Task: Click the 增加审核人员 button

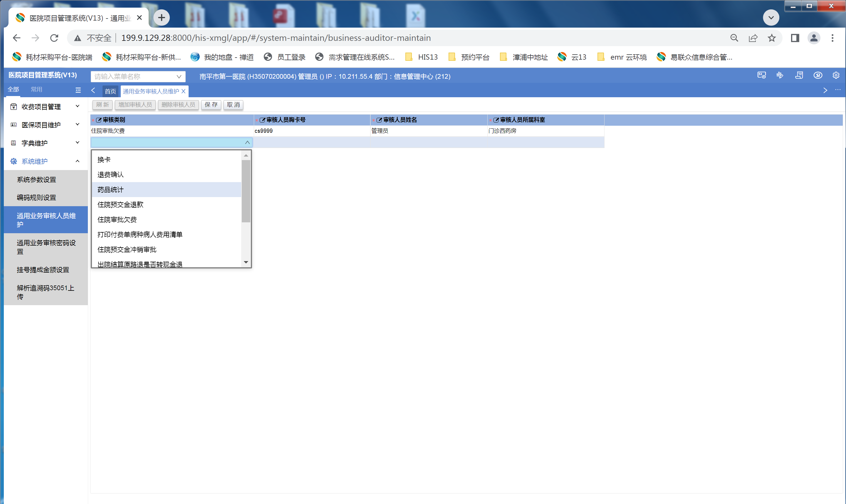Action: click(135, 105)
